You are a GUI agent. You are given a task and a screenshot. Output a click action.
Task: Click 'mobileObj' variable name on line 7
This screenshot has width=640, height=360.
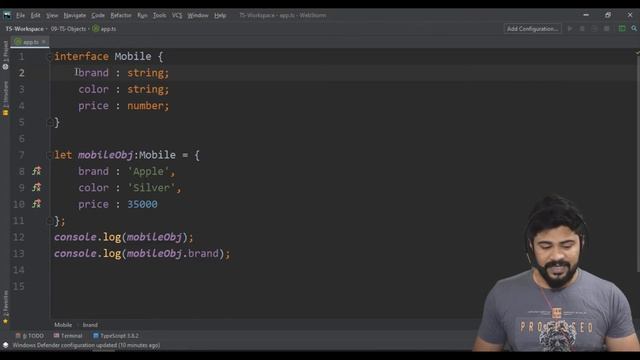click(x=106, y=155)
